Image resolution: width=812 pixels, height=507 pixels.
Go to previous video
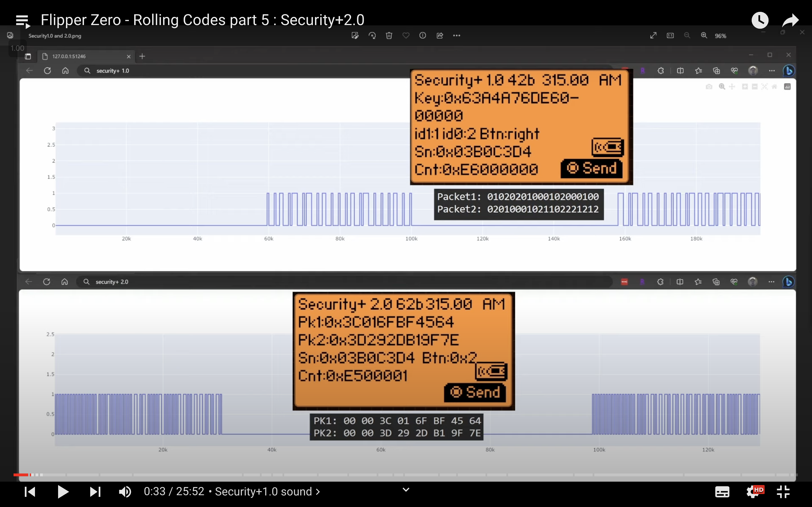[x=30, y=492]
